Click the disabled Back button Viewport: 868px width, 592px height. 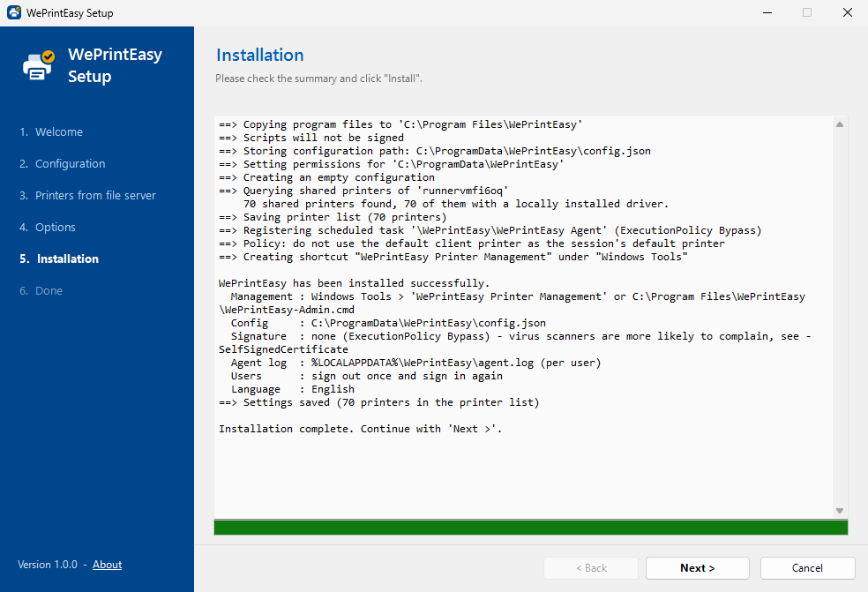click(x=591, y=568)
